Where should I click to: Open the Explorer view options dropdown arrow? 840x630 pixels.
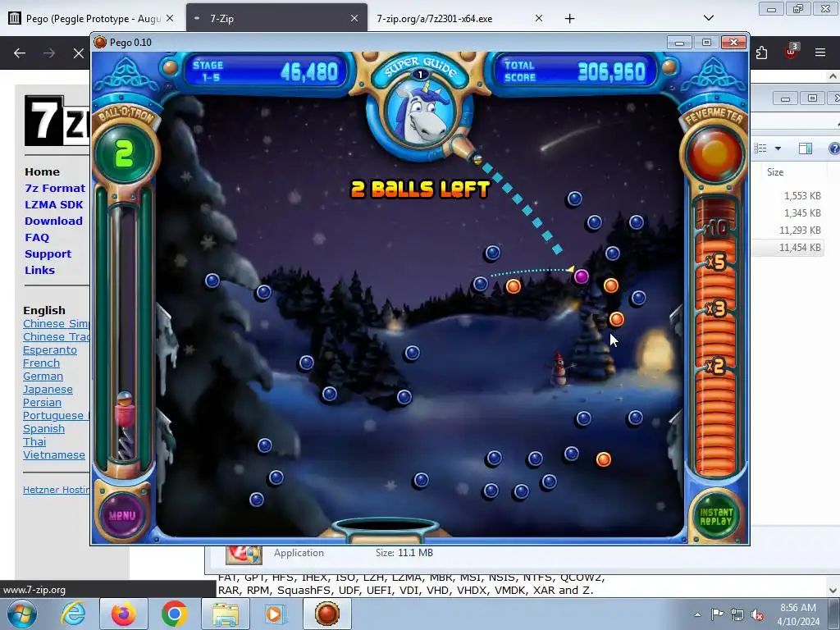pyautogui.click(x=778, y=148)
